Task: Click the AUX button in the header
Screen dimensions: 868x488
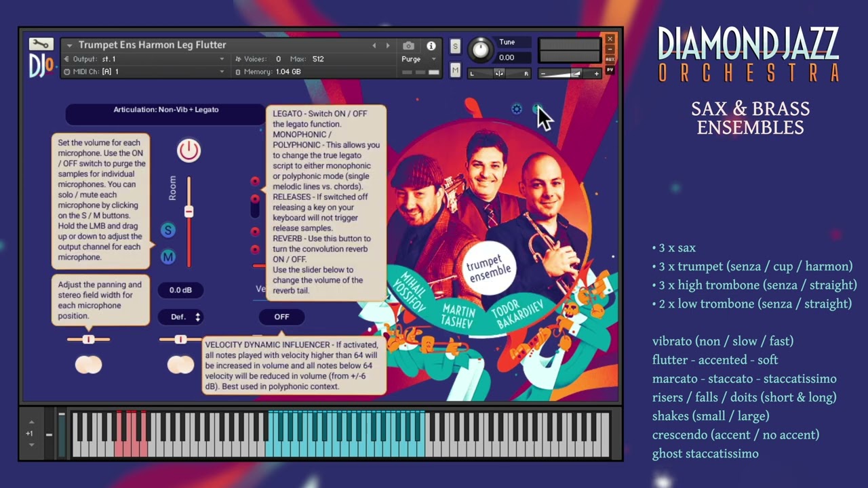Action: click(x=610, y=59)
